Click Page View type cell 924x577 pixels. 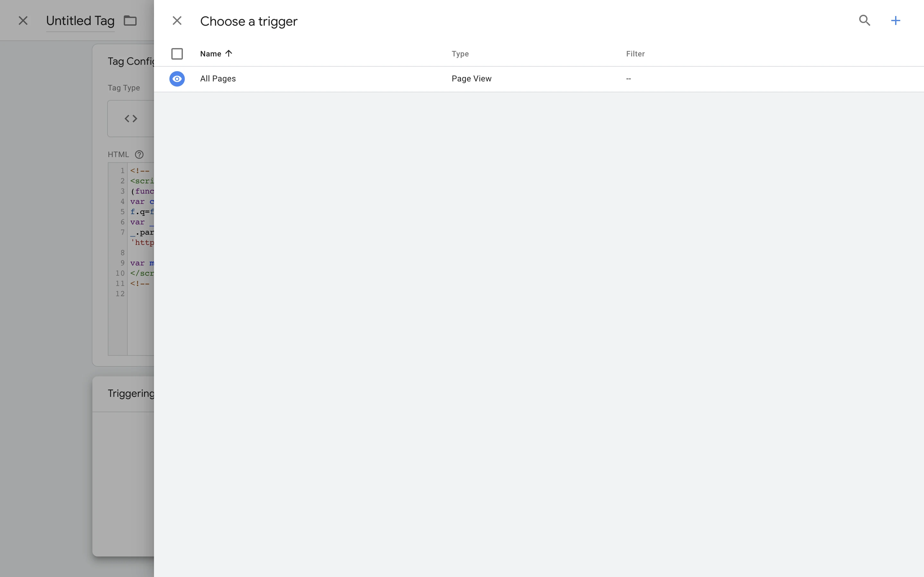471,79
